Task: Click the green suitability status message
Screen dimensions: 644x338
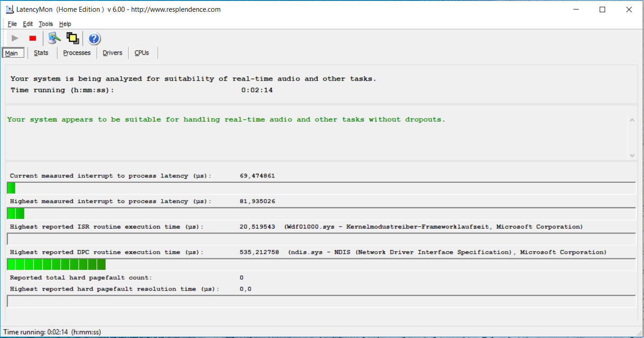Action: (226, 119)
